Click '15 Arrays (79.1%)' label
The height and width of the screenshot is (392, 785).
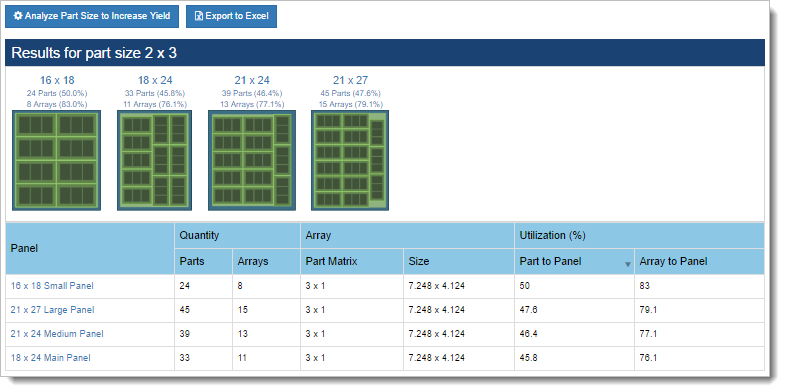[350, 105]
